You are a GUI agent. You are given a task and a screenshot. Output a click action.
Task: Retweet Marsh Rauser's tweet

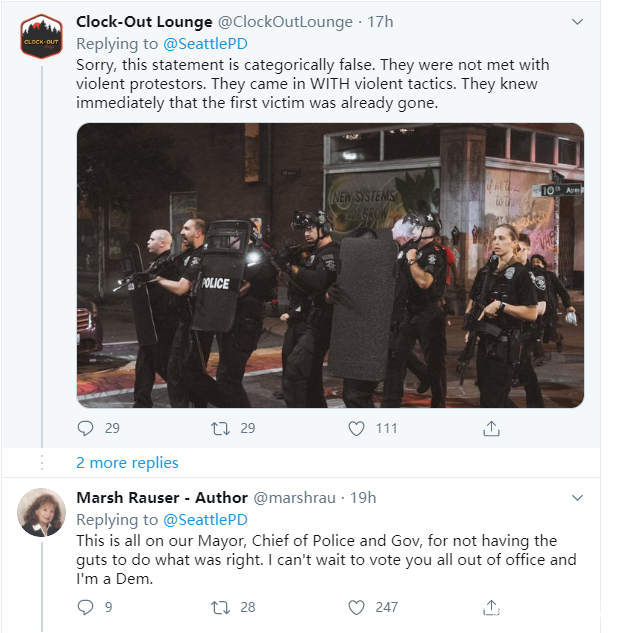pos(221,607)
